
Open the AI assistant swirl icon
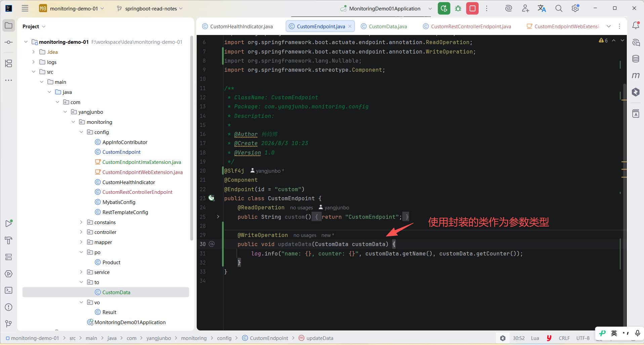[x=509, y=8]
